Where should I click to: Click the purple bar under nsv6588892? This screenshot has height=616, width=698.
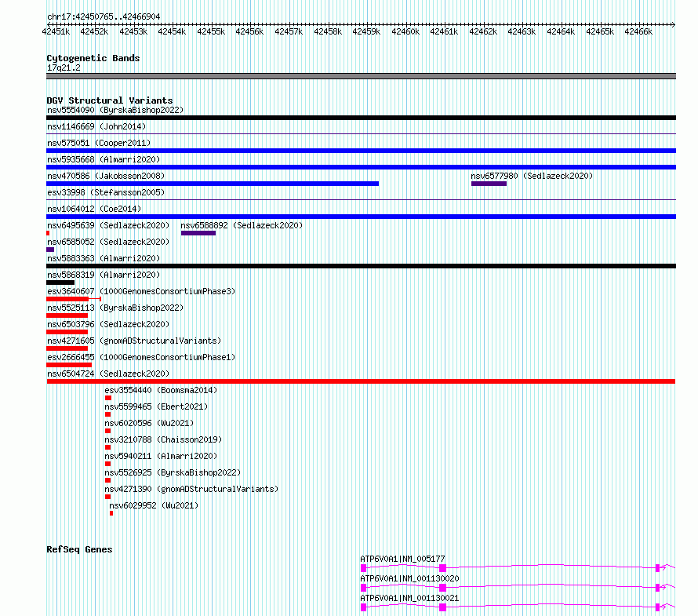pos(198,233)
